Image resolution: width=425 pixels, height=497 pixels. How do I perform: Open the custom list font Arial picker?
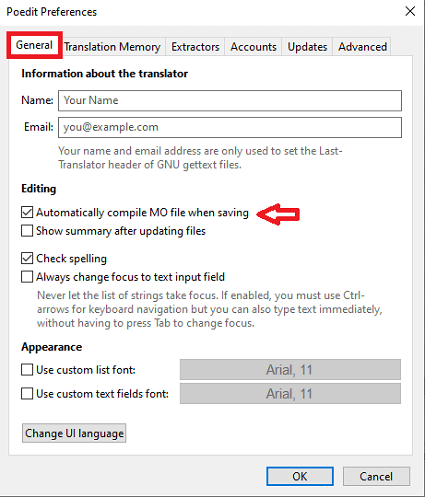[290, 370]
